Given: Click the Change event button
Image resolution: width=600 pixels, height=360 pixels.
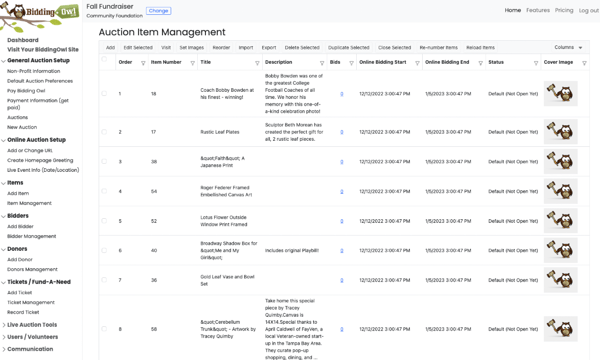Looking at the screenshot, I should coord(158,11).
